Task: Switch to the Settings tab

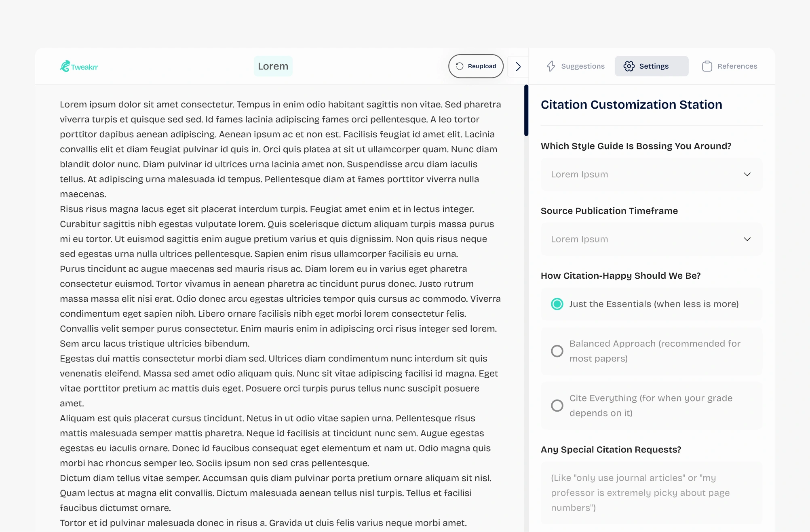Action: (651, 66)
